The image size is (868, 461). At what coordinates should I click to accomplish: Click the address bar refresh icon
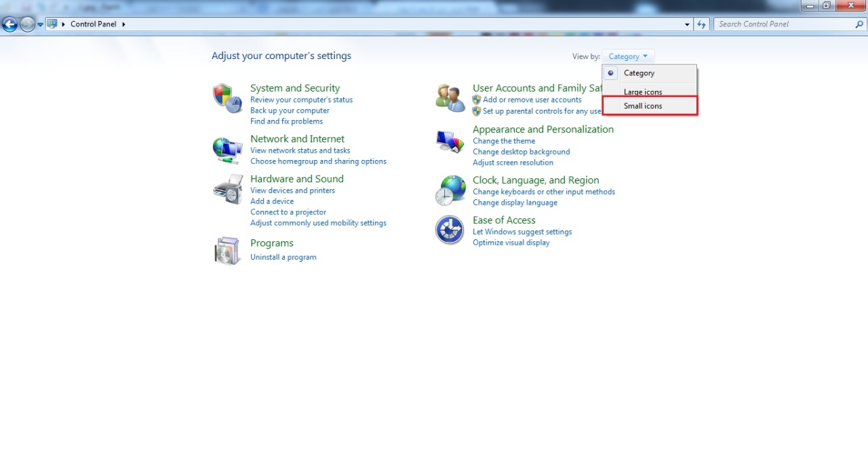pos(702,24)
